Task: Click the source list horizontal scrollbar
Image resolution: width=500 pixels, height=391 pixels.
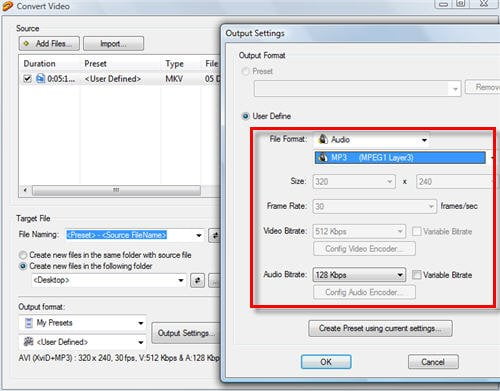Action: tap(116, 190)
